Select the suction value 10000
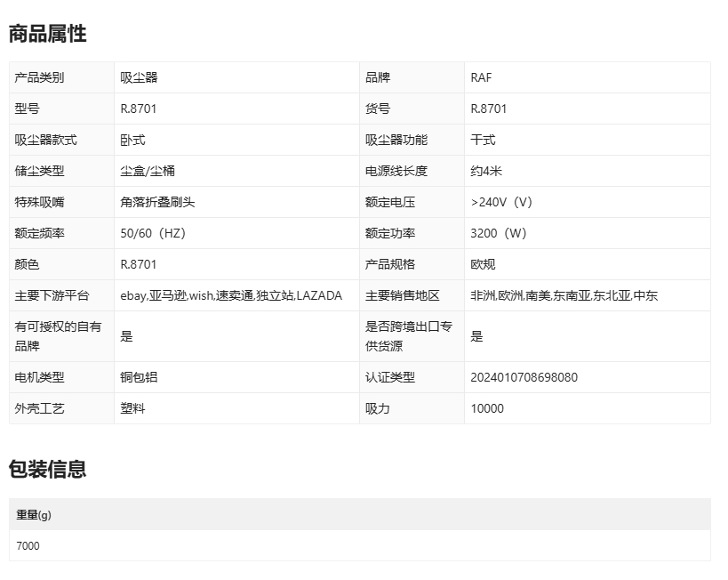The height and width of the screenshot is (580, 728). click(487, 408)
